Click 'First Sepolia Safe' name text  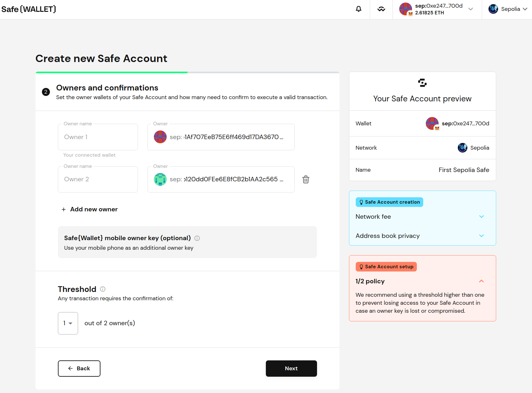[464, 170]
